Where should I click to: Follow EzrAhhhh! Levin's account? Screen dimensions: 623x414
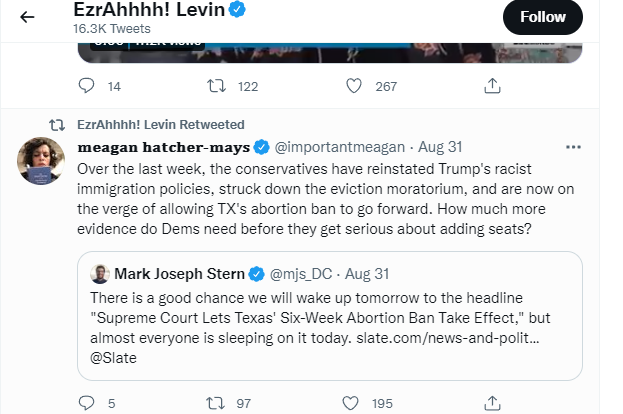coord(542,17)
